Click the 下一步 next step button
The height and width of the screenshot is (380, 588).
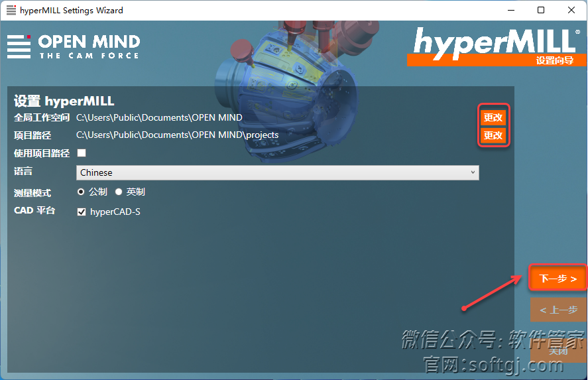click(x=558, y=279)
